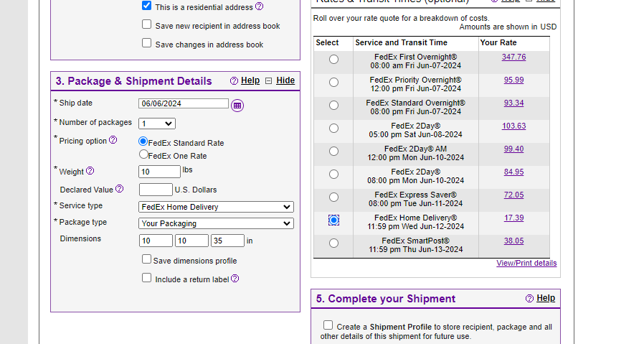The height and width of the screenshot is (344, 644).
Task: Open the ship date calendar picker icon
Action: pos(237,106)
